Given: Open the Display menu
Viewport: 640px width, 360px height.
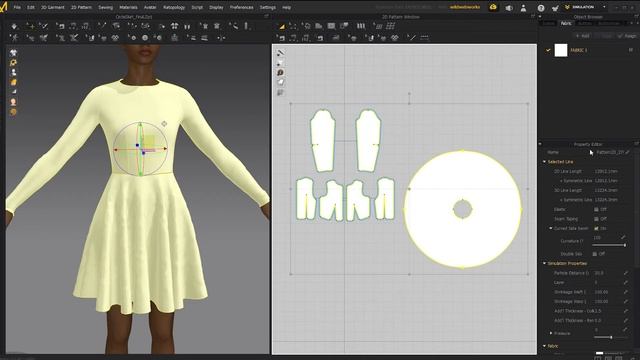Looking at the screenshot, I should tap(216, 7).
